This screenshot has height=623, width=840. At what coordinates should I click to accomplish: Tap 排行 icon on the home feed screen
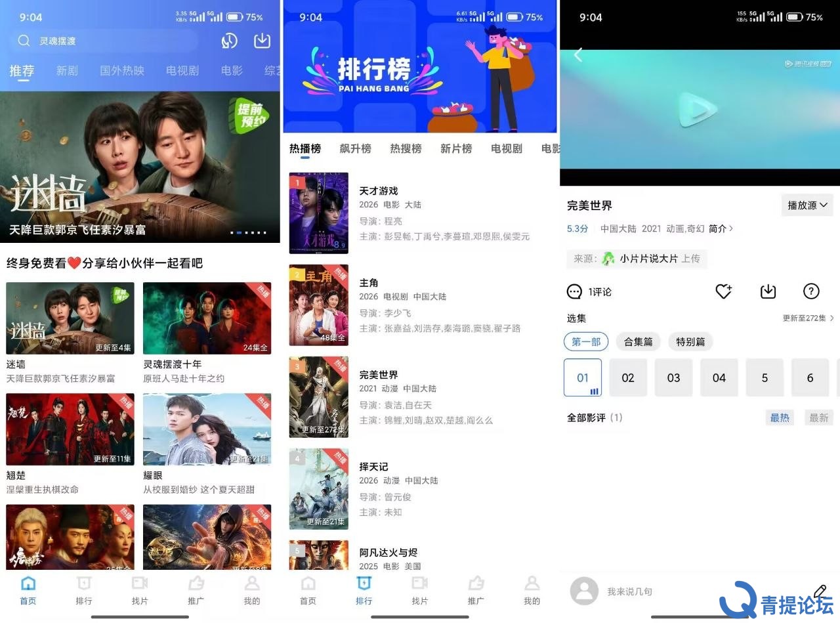click(x=84, y=584)
